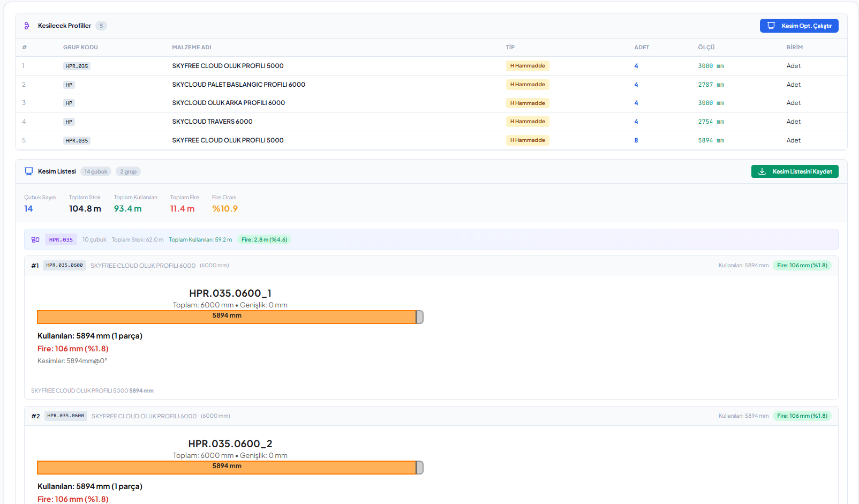Select row "SKYCLOUD TRAVERS 6000"

[x=431, y=122]
